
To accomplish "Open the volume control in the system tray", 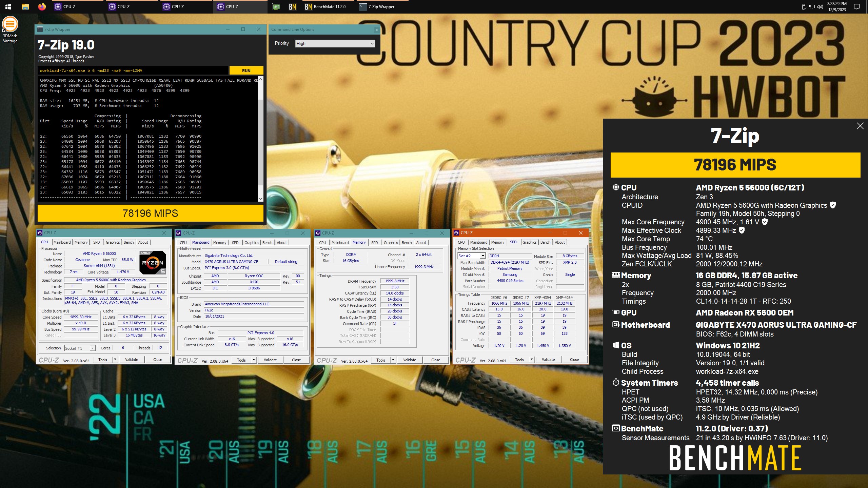I will (820, 7).
